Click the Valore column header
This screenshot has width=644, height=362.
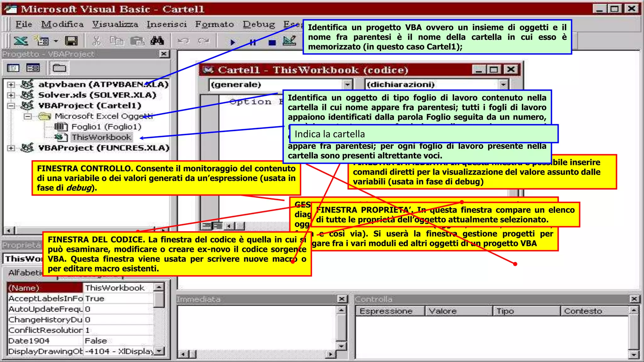459,311
